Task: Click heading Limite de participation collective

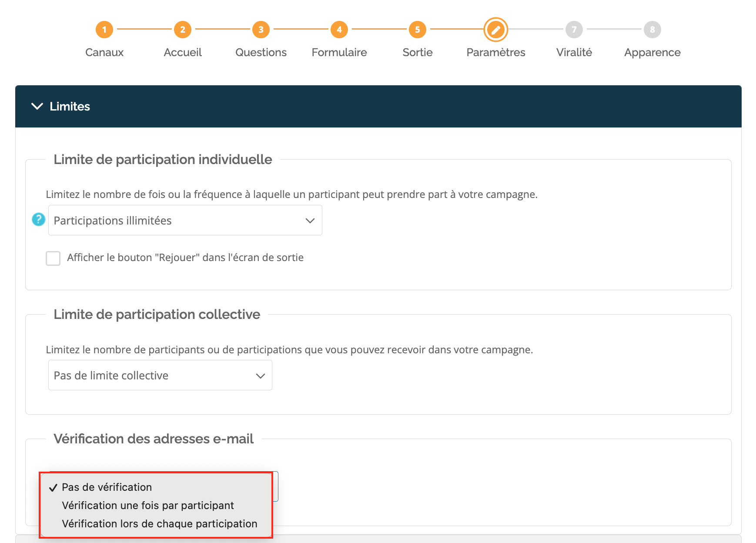Action: click(157, 315)
